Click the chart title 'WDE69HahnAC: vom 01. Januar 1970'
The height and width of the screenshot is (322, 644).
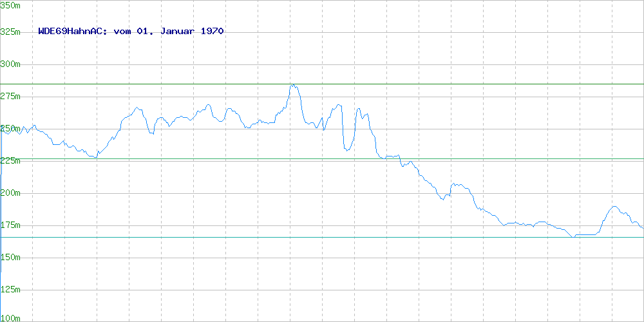131,31
